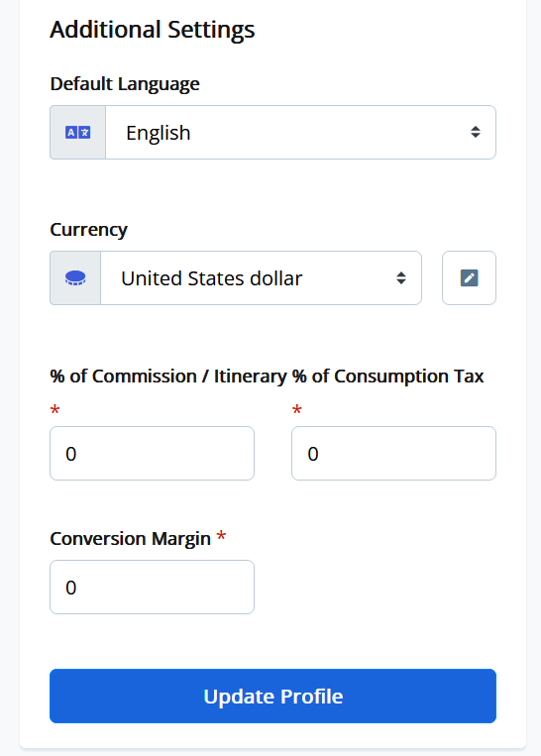This screenshot has height=756, width=541.
Task: Open the Currency dropdown showing United States dollar
Action: (x=261, y=278)
